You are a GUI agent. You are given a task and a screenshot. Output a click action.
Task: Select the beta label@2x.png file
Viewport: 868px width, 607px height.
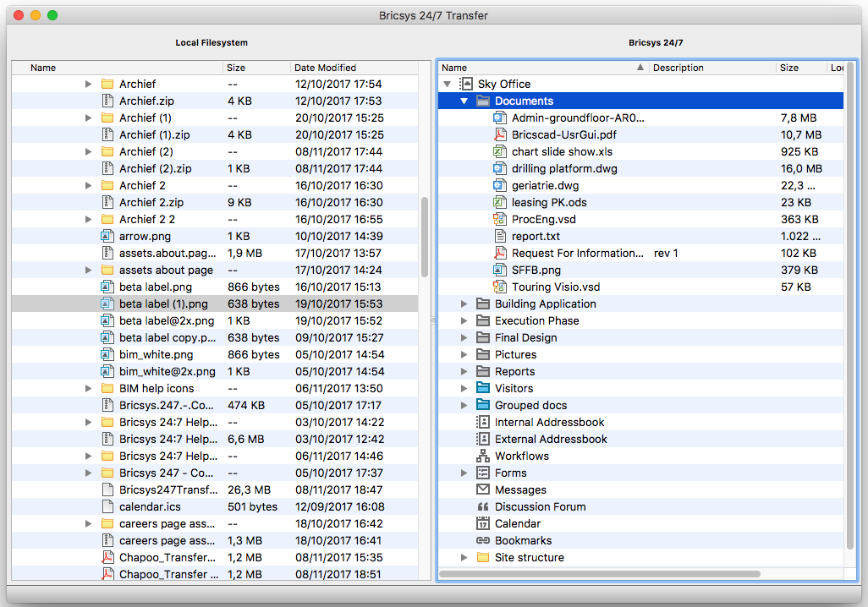[215, 321]
